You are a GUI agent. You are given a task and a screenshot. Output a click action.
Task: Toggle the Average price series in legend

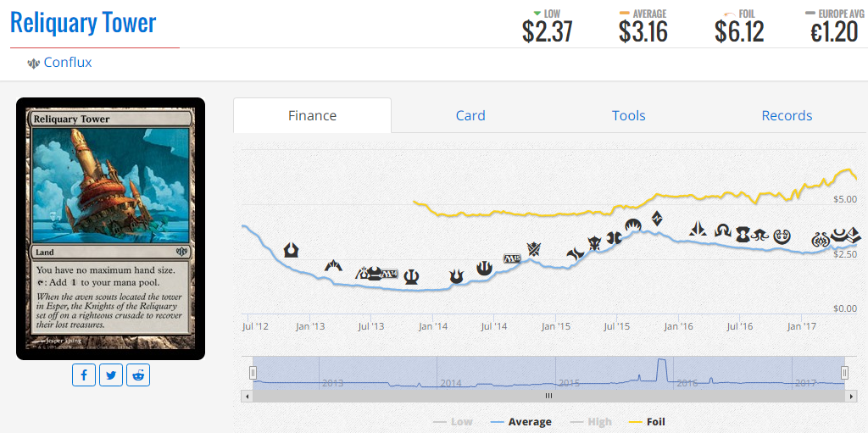[x=521, y=422]
